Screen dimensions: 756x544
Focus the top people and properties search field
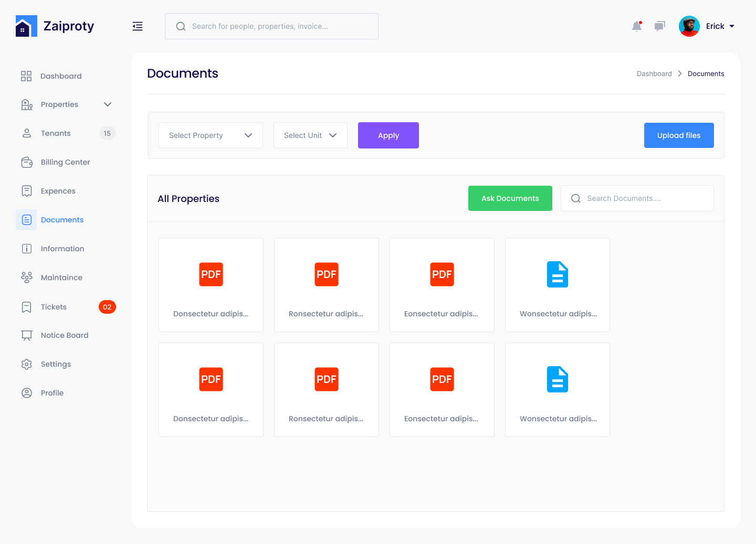pyautogui.click(x=271, y=26)
